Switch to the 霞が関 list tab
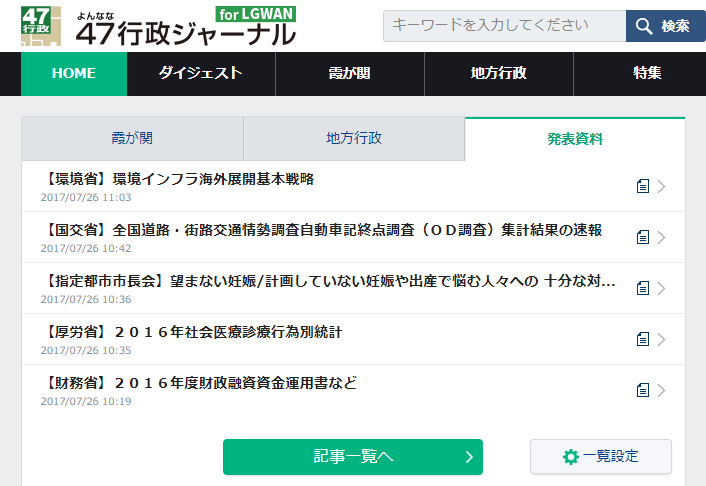706x486 pixels. (x=132, y=139)
